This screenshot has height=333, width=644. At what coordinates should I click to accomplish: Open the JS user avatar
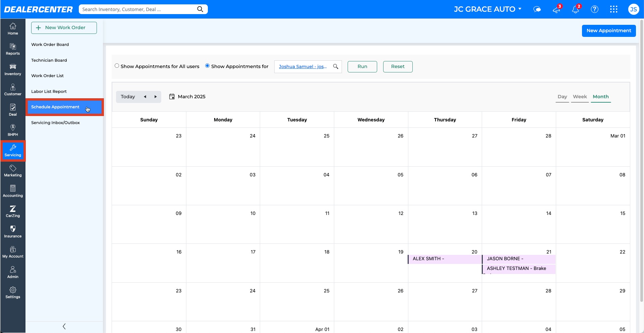[633, 9]
